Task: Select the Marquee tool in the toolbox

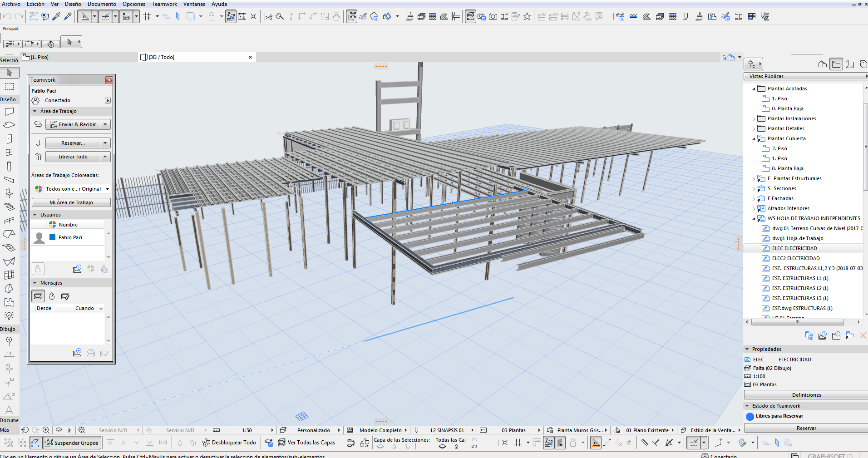Action: (9, 87)
